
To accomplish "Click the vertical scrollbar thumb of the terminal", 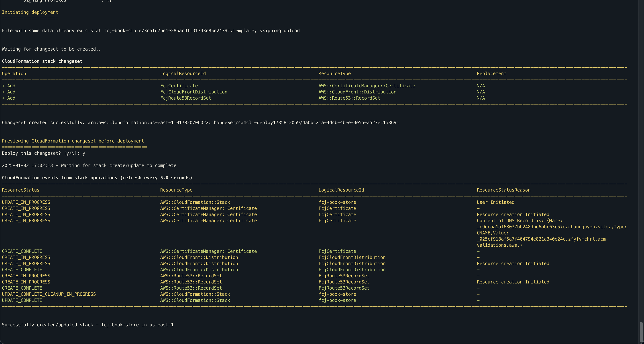I will point(641,333).
